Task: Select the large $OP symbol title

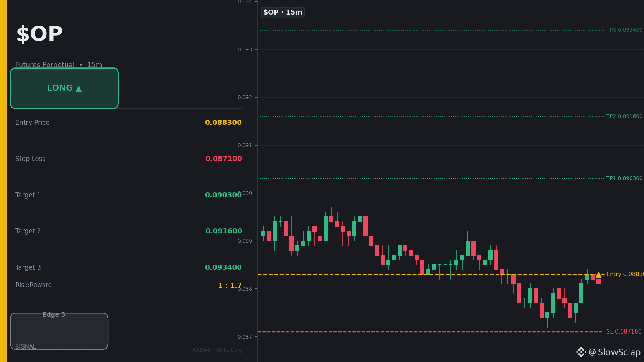Action: tap(39, 34)
